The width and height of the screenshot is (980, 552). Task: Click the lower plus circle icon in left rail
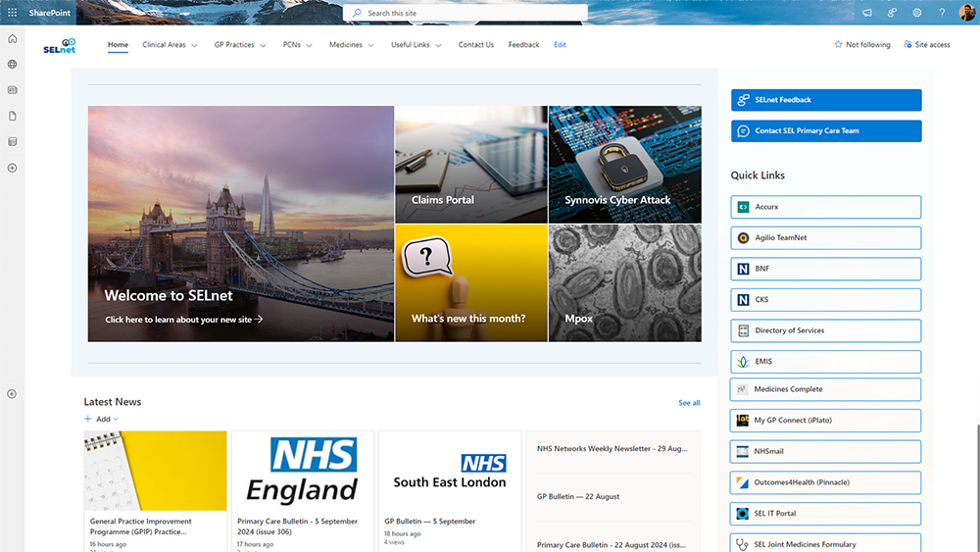coord(12,394)
